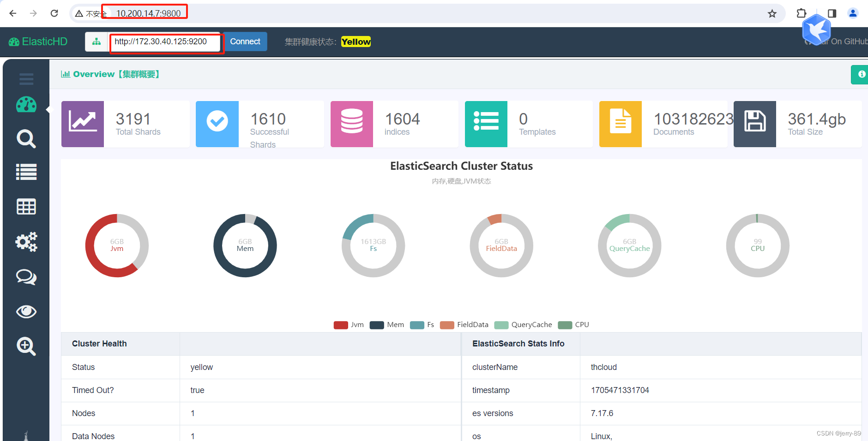Click the Total Size floppy disk tile
The height and width of the screenshot is (441, 868).
pos(755,124)
